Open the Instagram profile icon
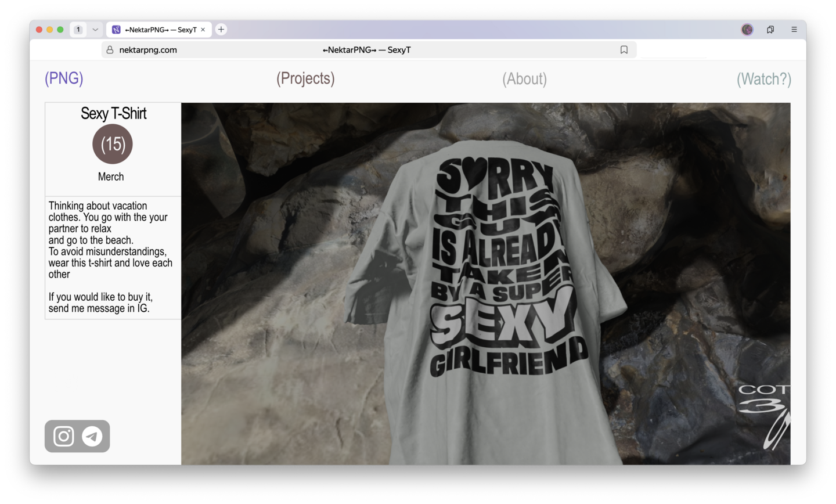This screenshot has width=836, height=504. click(x=64, y=436)
